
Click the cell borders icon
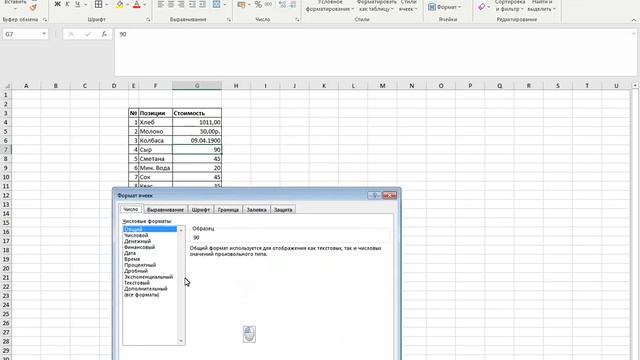coord(98,4)
